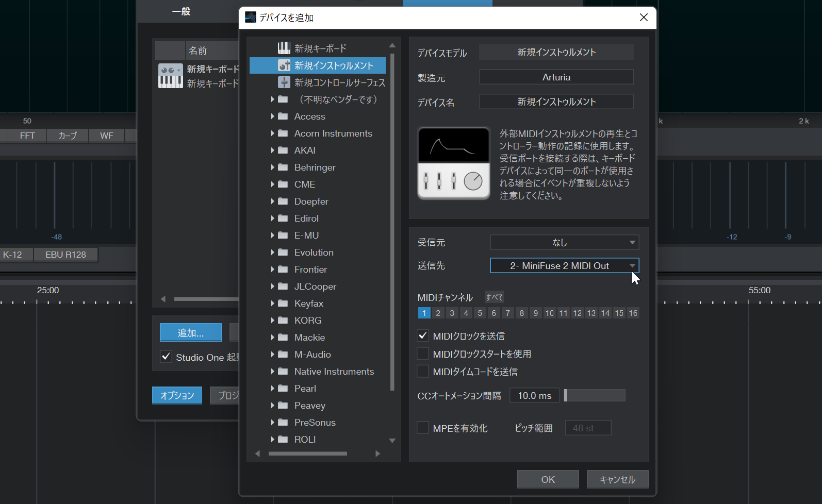Enable MIDIクロックスタートを使用 checkbox

pyautogui.click(x=423, y=354)
